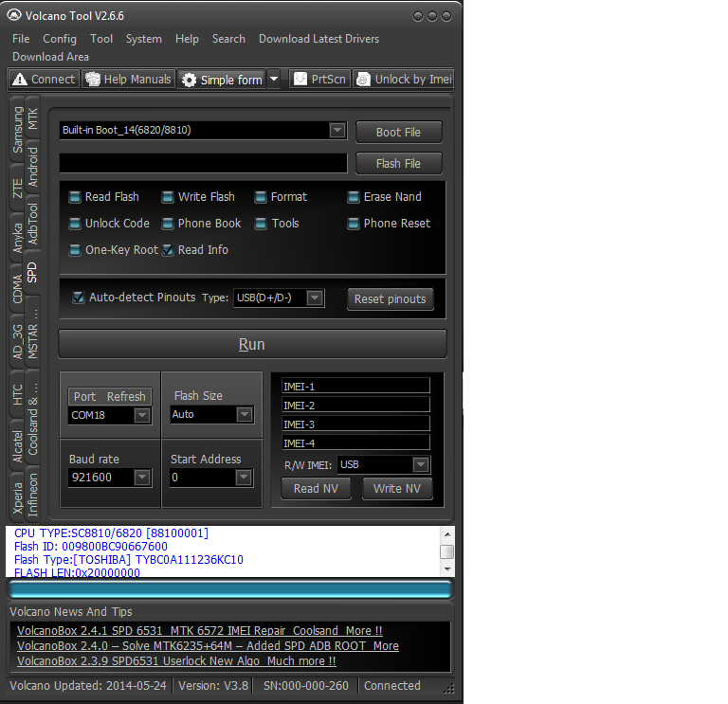Screen dimensions: 728x704
Task: Expand the R/W IMEI USB dropdown
Action: click(421, 464)
